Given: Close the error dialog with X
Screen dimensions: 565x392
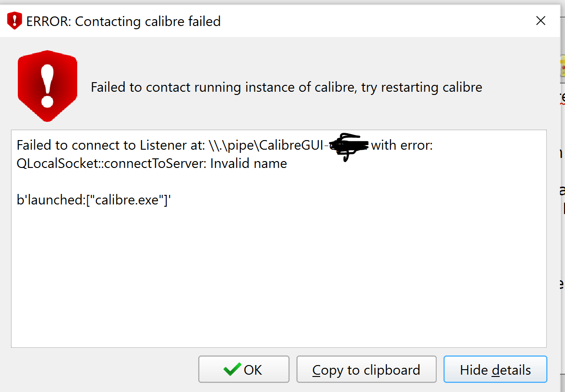Looking at the screenshot, I should coord(540,21).
